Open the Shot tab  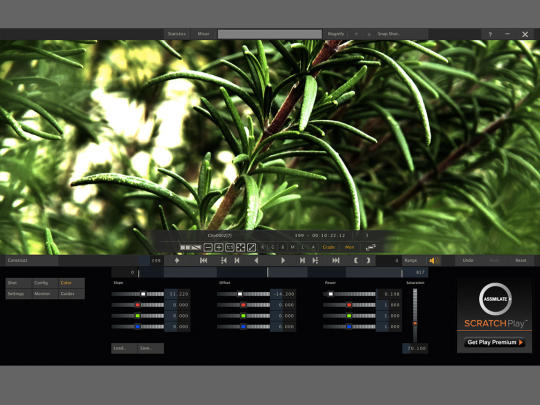(x=19, y=283)
